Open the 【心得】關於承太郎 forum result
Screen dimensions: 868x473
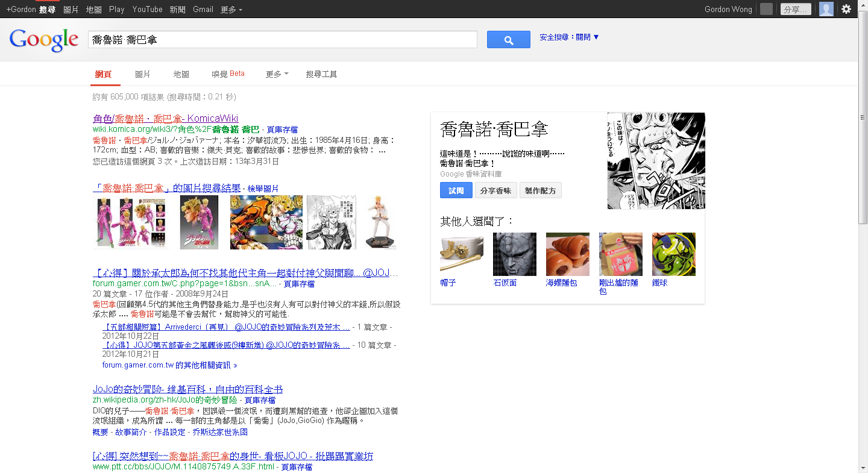coord(245,273)
